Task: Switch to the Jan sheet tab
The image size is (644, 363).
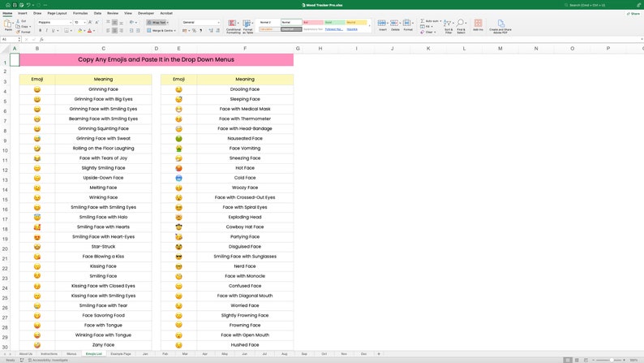Action: [x=145, y=354]
